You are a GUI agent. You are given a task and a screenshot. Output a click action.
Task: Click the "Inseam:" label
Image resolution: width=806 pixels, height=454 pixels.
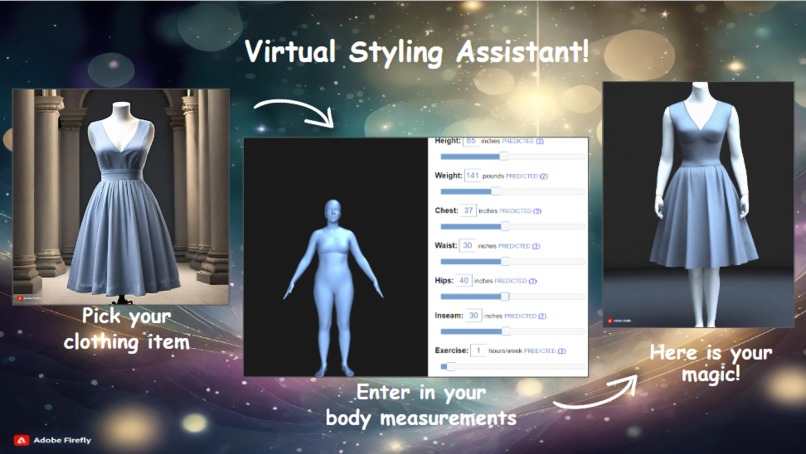point(449,315)
